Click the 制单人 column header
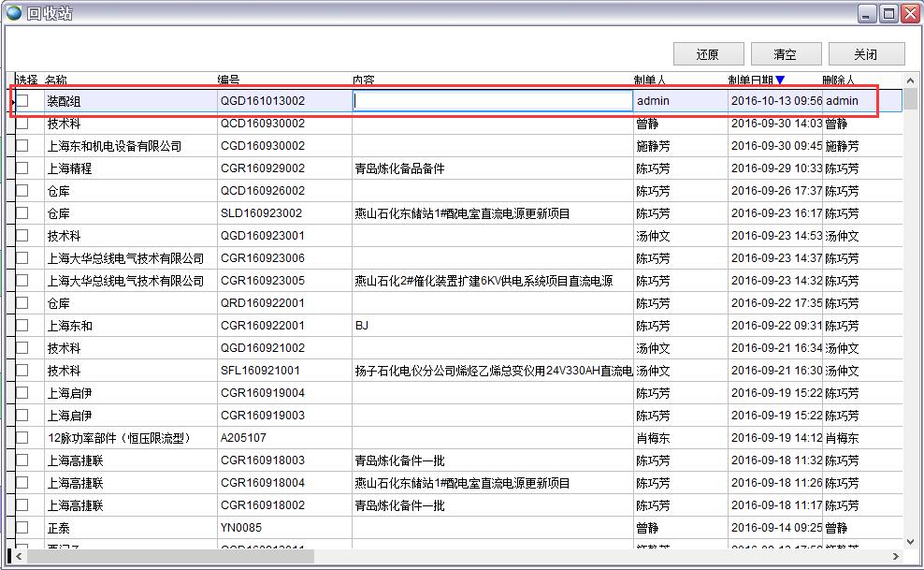The height and width of the screenshot is (570, 924). pos(650,80)
